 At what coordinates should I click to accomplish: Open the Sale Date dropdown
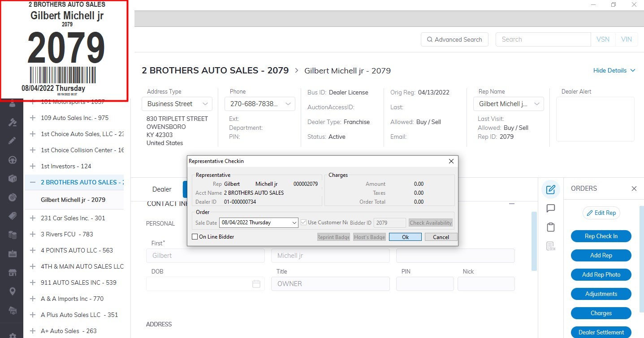(294, 222)
